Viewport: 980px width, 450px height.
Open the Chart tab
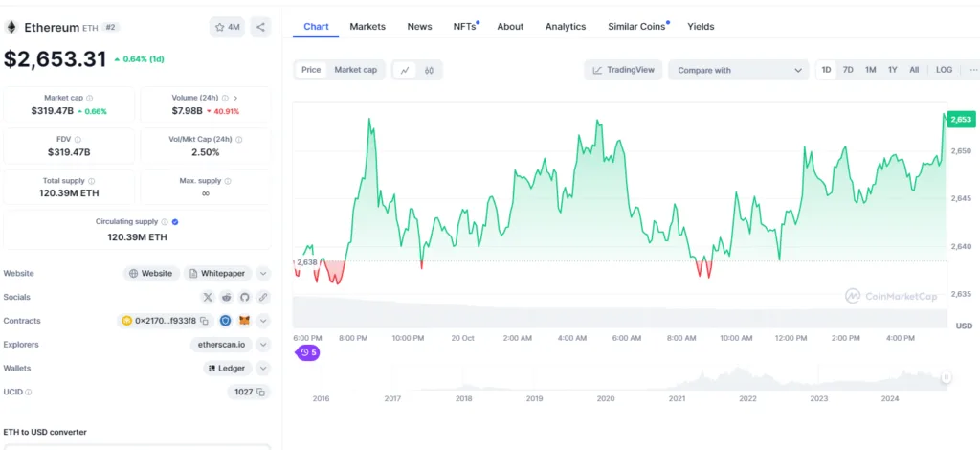[316, 26]
